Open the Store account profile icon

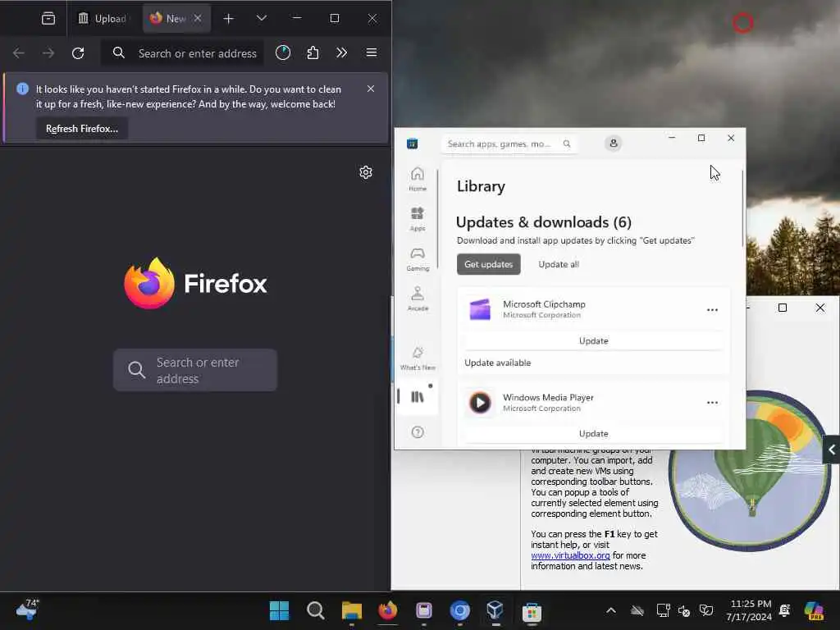(614, 143)
